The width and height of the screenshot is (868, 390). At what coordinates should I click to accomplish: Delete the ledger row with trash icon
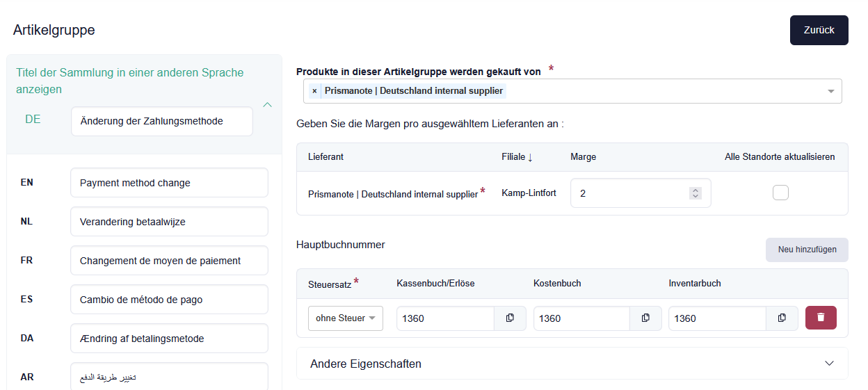click(821, 318)
